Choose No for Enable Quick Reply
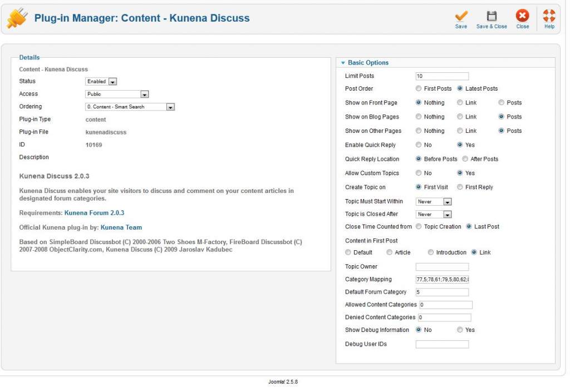570x392 pixels. coord(419,145)
